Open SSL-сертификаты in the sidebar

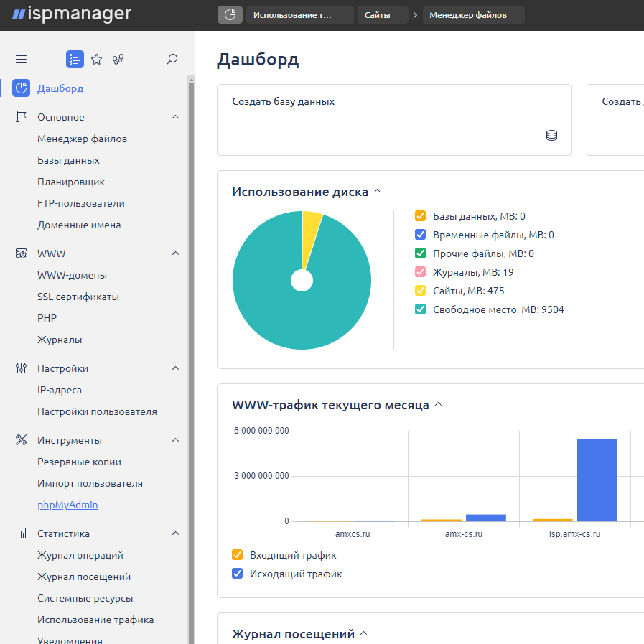tap(78, 297)
